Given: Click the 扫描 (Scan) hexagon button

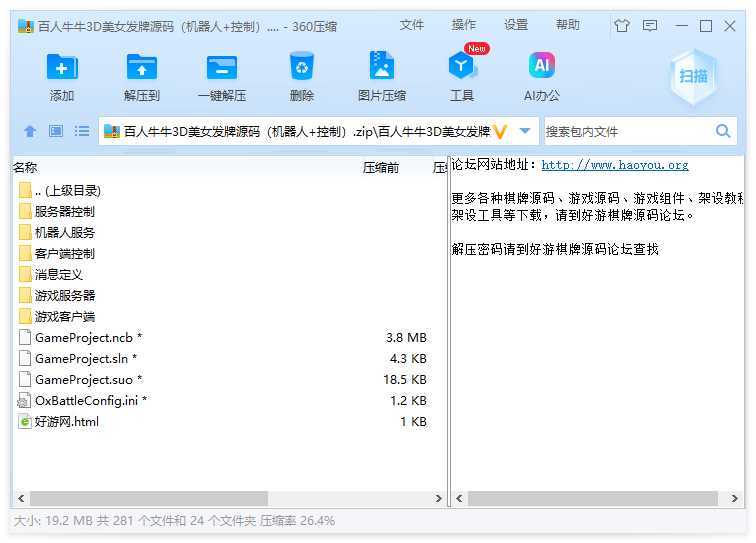Looking at the screenshot, I should 693,76.
